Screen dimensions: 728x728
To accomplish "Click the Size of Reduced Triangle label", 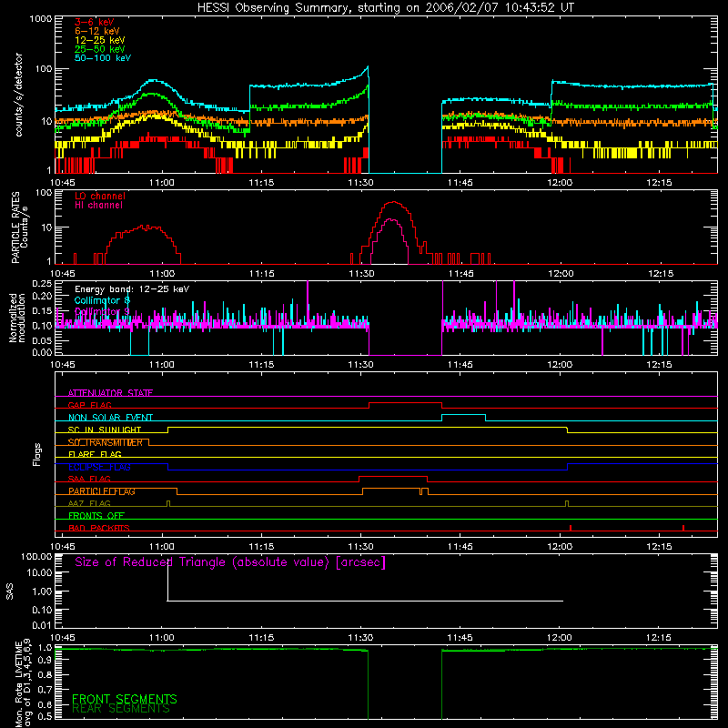I will pos(230,562).
